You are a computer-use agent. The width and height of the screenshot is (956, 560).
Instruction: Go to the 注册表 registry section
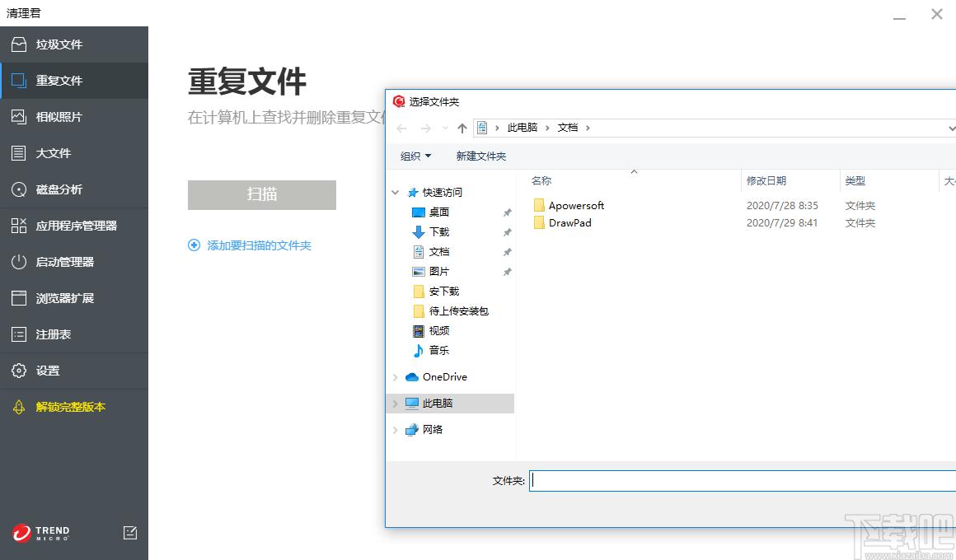53,334
